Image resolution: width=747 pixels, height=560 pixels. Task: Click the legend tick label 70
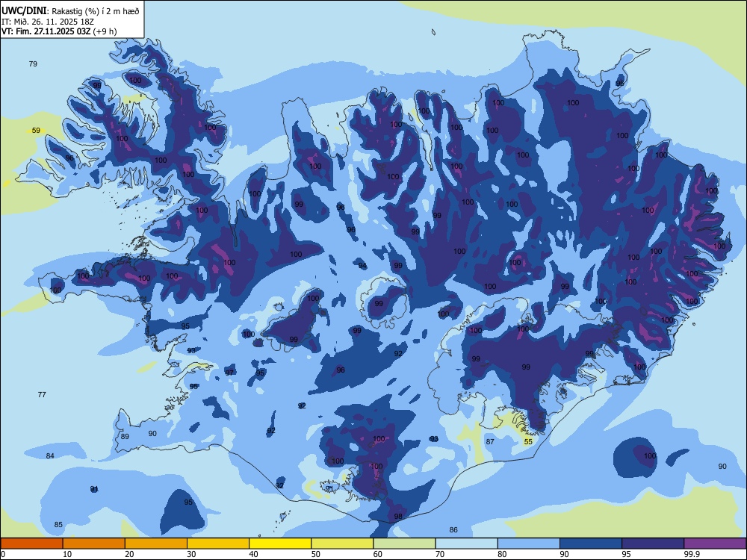pyautogui.click(x=440, y=554)
